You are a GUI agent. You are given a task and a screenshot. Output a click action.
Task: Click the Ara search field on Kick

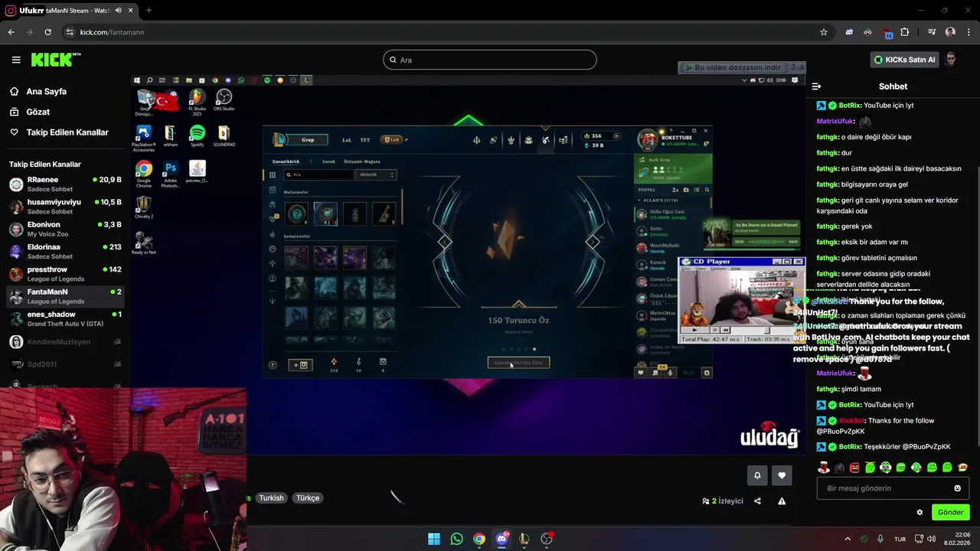(x=490, y=60)
